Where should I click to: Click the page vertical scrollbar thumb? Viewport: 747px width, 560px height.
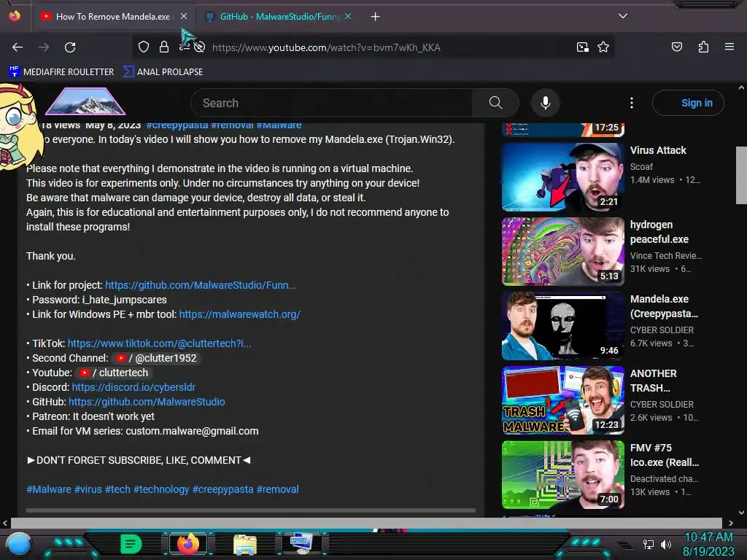(x=741, y=175)
